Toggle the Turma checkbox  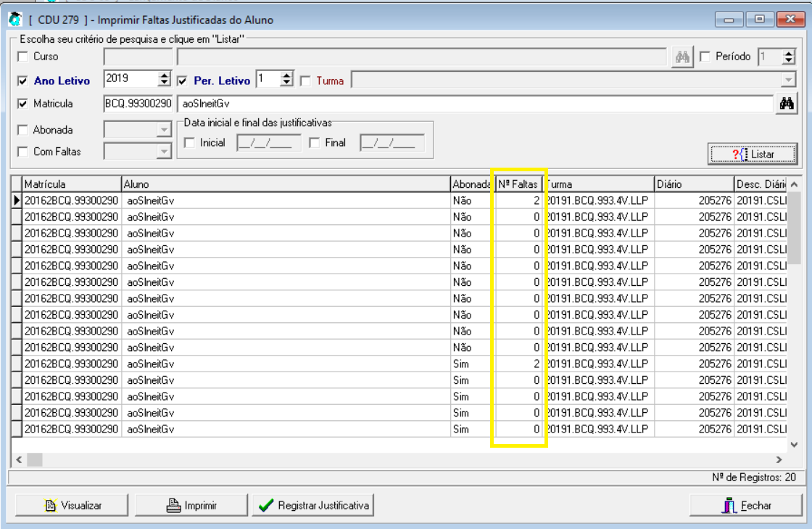(x=306, y=81)
